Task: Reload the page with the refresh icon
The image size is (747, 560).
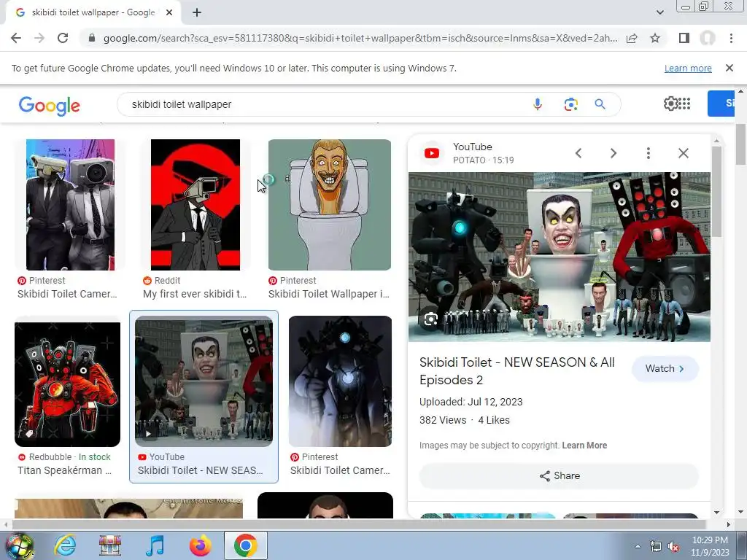Action: [63, 38]
